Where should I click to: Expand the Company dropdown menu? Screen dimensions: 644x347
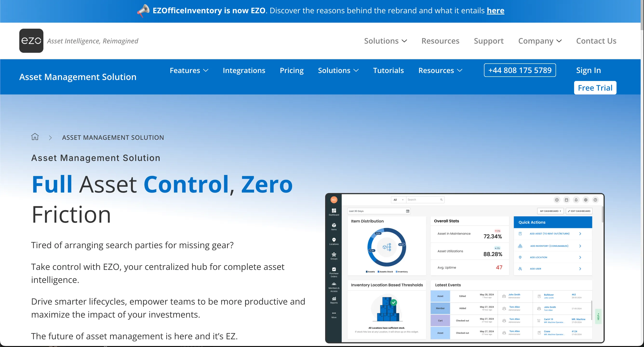(x=540, y=41)
